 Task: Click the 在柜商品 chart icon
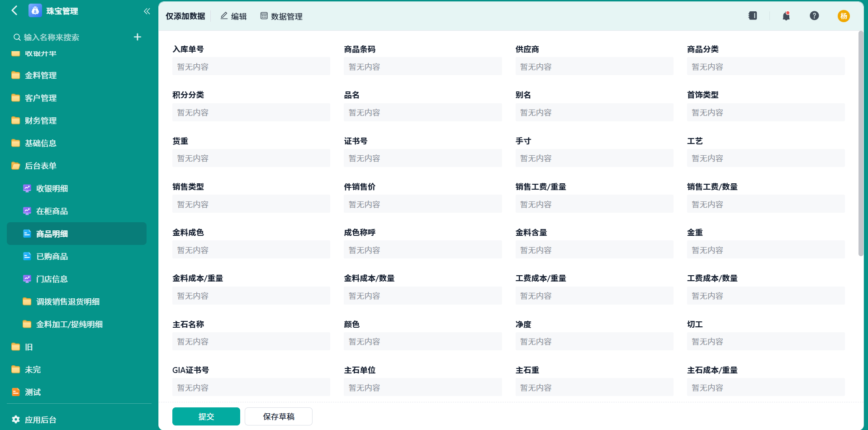click(27, 211)
